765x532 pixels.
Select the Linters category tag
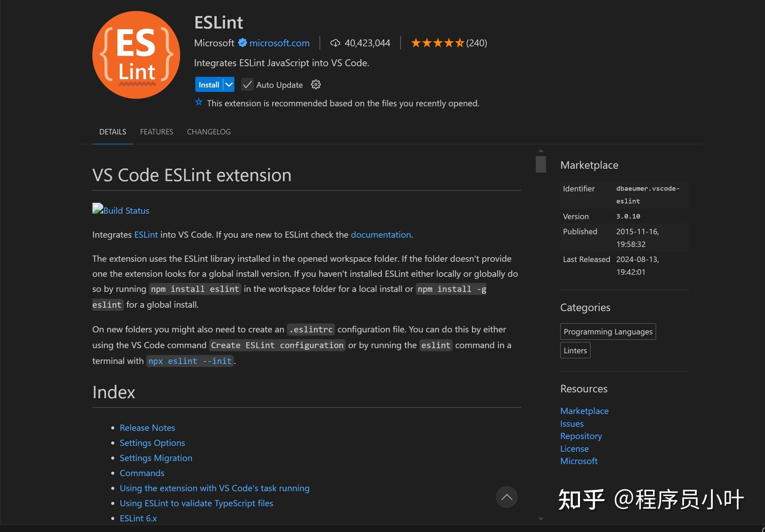[x=575, y=350]
